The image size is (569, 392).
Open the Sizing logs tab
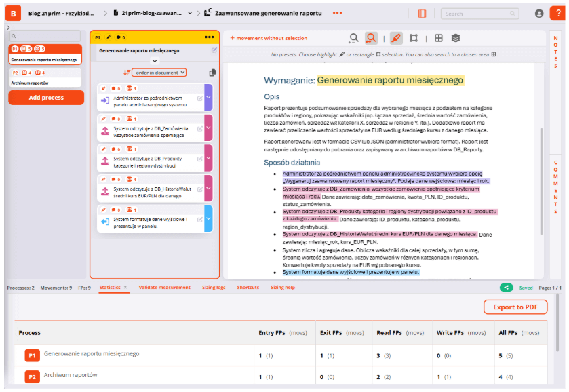(214, 288)
